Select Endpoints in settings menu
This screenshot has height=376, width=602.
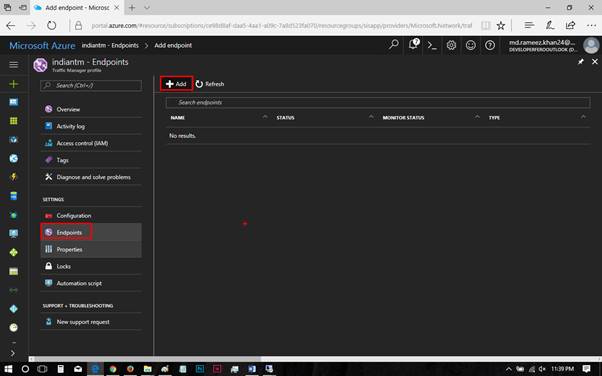click(x=91, y=232)
